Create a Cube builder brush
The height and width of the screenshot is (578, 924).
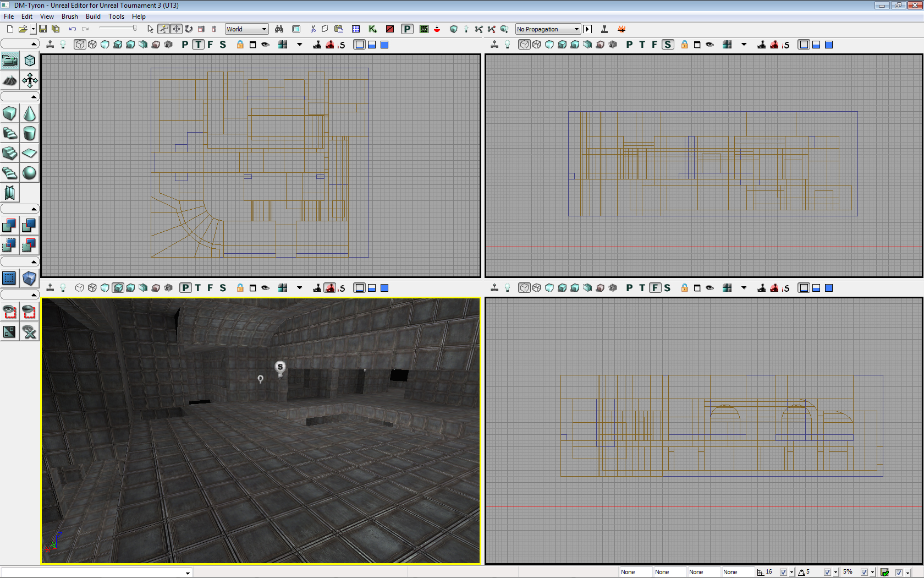coord(10,113)
